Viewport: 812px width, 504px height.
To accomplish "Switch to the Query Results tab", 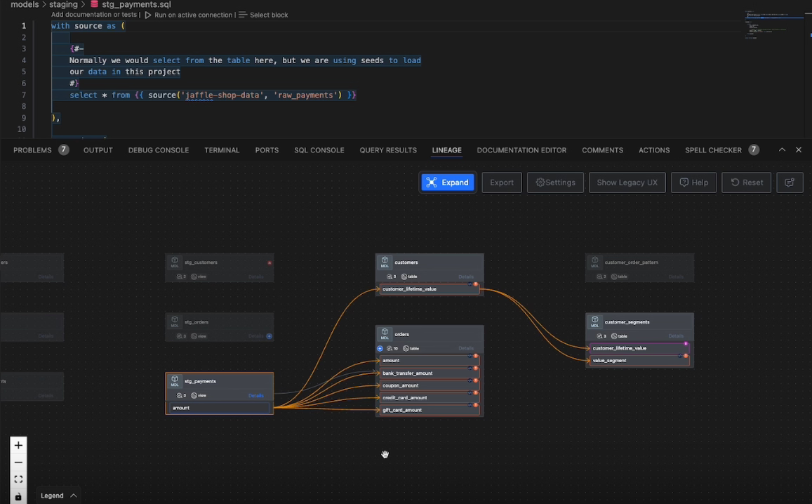I will pyautogui.click(x=388, y=150).
